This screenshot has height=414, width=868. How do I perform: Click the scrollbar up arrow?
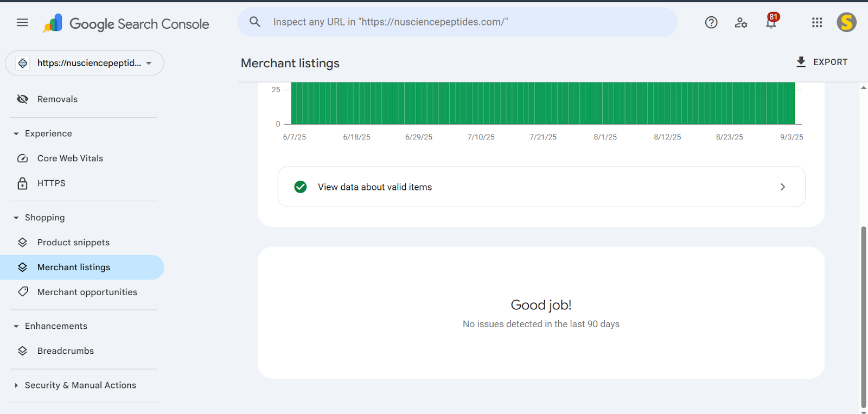click(x=864, y=87)
